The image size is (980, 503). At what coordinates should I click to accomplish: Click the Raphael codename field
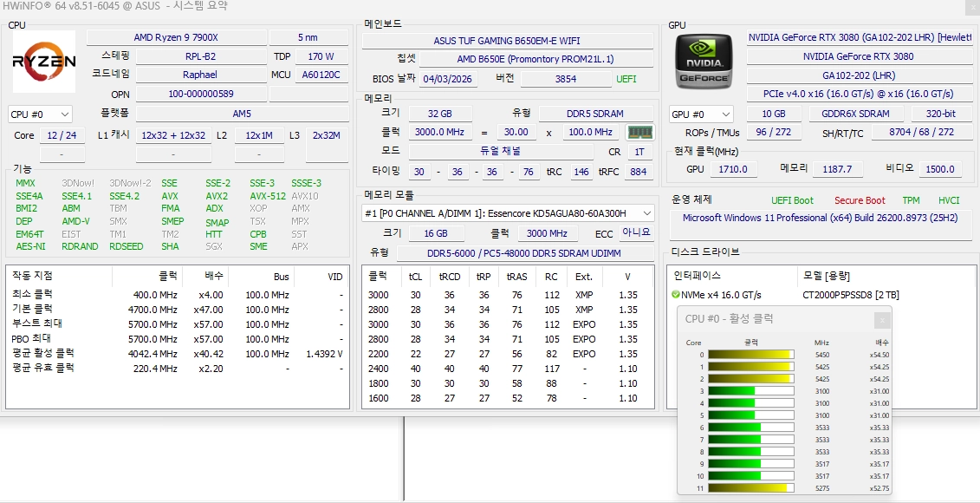201,75
